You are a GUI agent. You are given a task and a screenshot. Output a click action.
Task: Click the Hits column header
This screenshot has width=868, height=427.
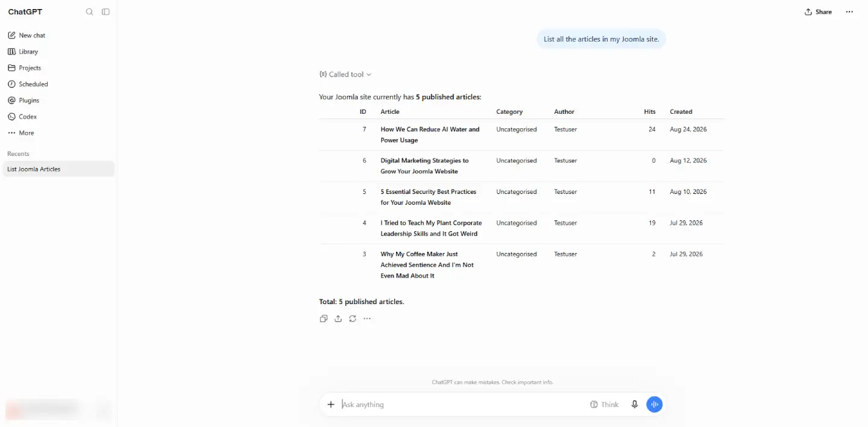650,112
